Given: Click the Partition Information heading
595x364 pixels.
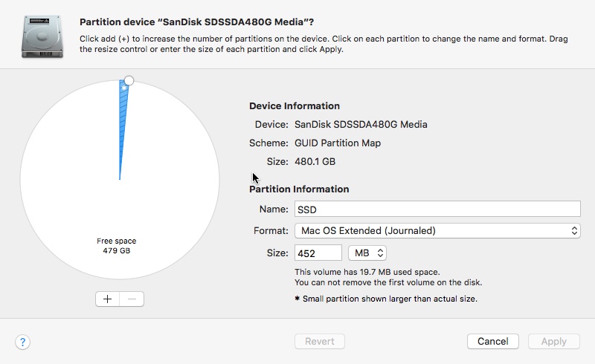Looking at the screenshot, I should click(x=299, y=189).
